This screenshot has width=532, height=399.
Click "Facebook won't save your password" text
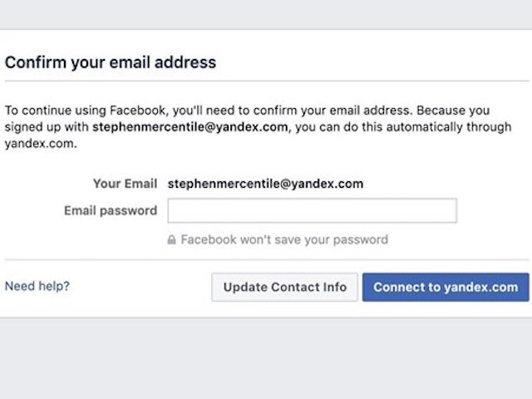coord(284,239)
